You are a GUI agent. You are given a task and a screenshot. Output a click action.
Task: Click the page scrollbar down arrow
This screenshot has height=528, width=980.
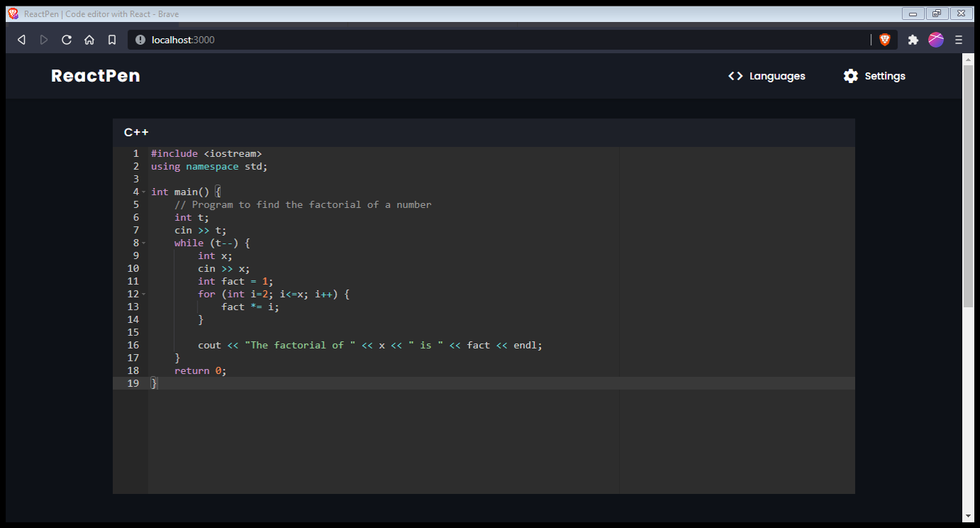pos(968,516)
